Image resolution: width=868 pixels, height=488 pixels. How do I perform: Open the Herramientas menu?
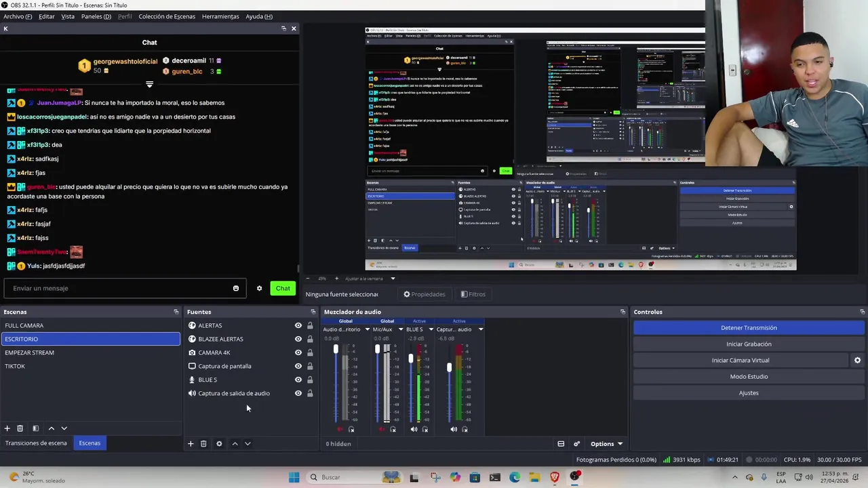tap(220, 16)
